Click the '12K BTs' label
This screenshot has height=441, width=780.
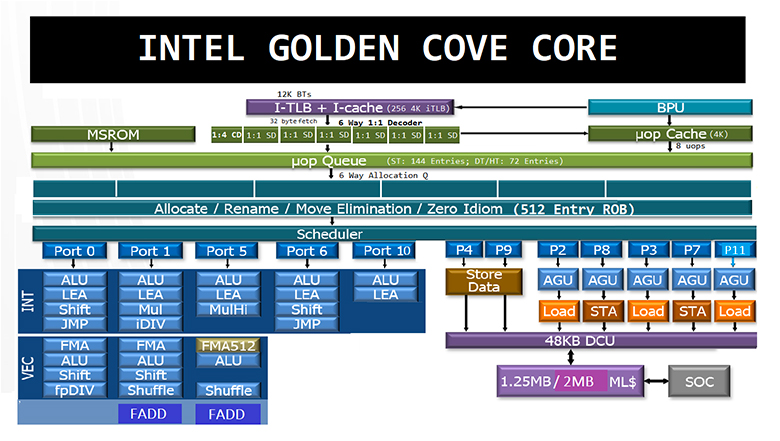tap(294, 94)
